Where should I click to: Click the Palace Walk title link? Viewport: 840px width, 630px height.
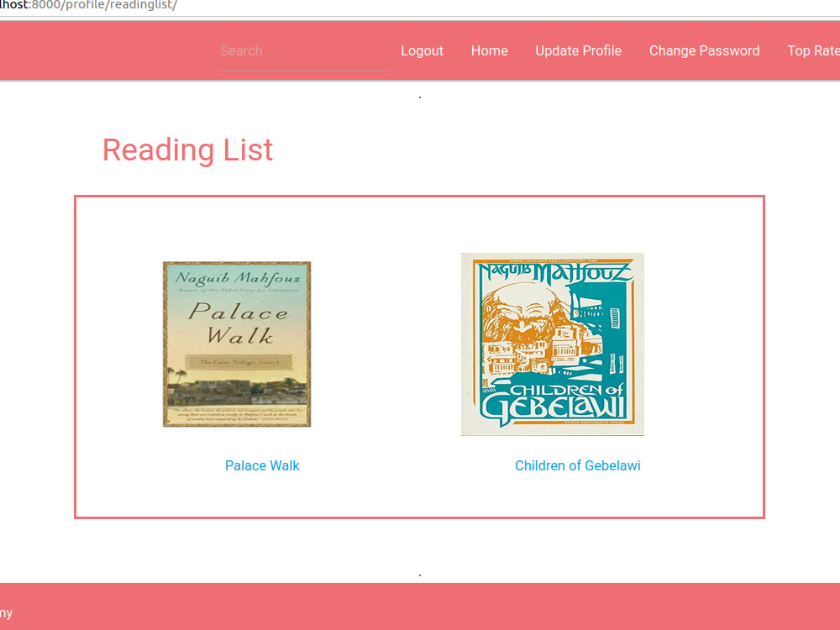[x=262, y=465]
